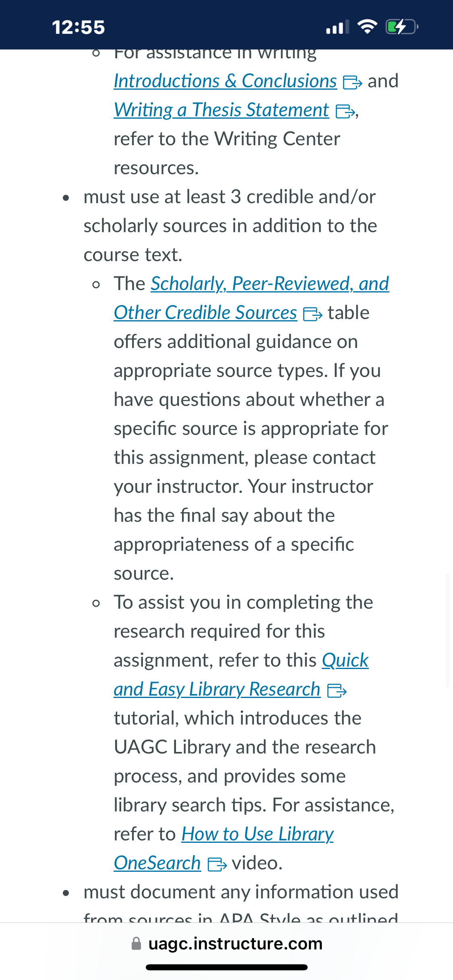Open Scholarly, Peer-Reviewed, and link text
The image size is (453, 980).
click(270, 284)
